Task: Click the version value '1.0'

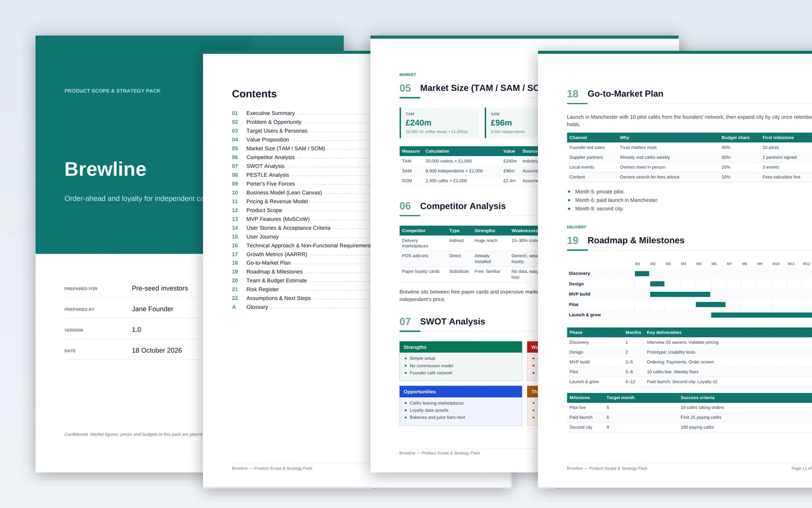Action: pyautogui.click(x=137, y=330)
